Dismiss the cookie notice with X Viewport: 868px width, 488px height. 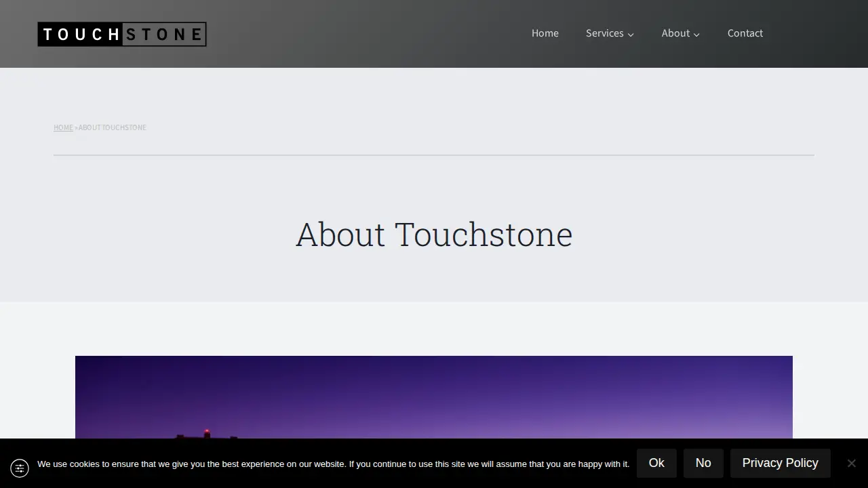pyautogui.click(x=852, y=464)
